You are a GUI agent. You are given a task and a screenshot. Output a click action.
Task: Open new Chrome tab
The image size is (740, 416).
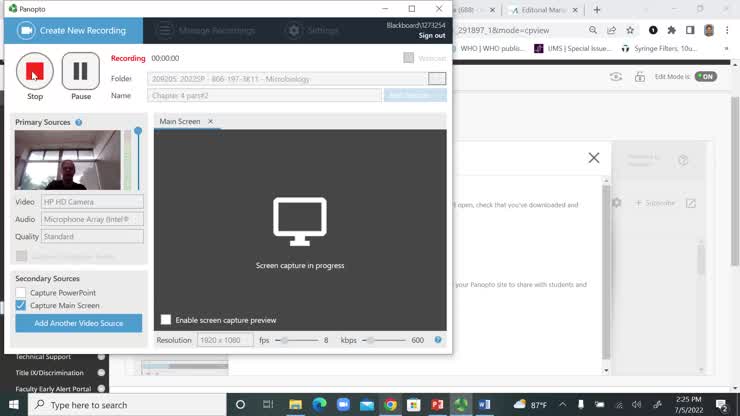coord(597,10)
